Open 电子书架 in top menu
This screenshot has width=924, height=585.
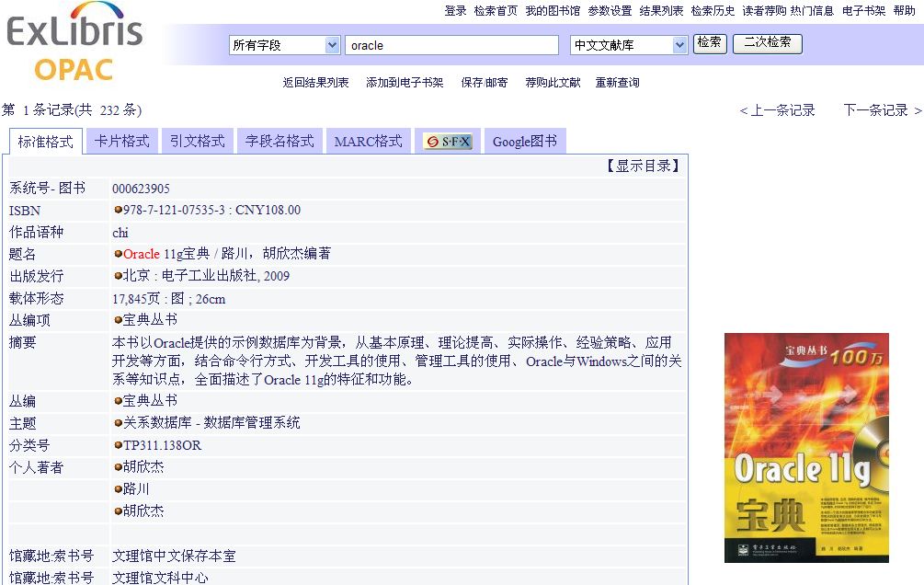tap(864, 11)
